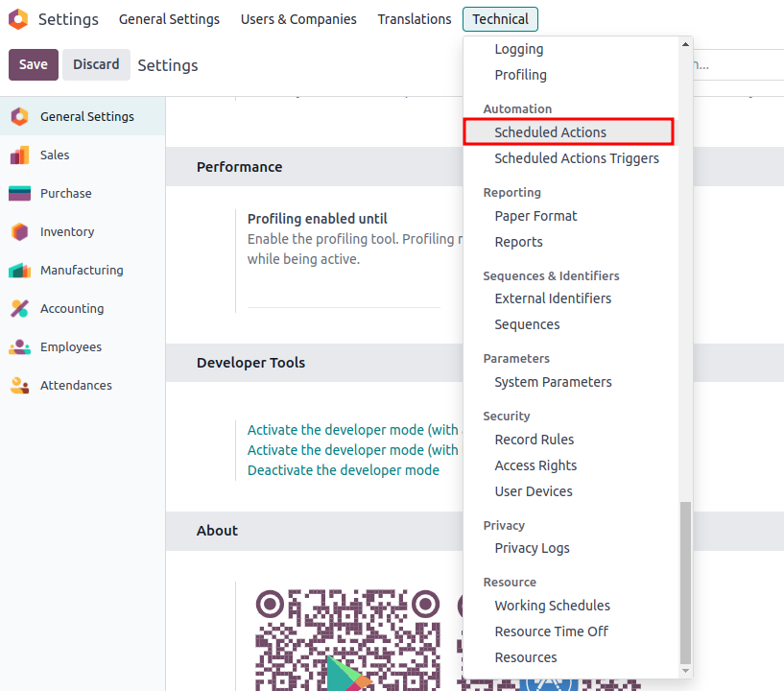Open the Employees module icon
The height and width of the screenshot is (691, 784).
point(19,347)
